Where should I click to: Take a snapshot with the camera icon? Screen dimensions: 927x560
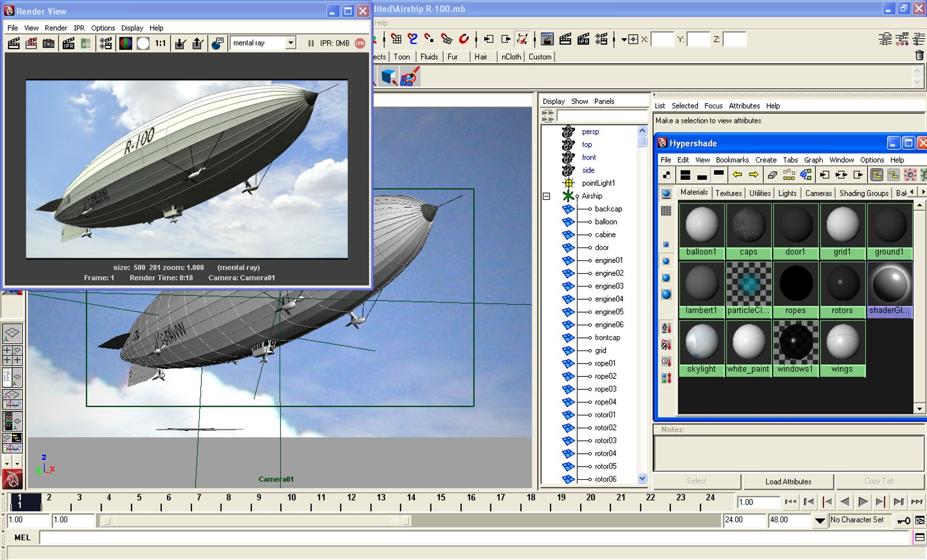[x=48, y=44]
